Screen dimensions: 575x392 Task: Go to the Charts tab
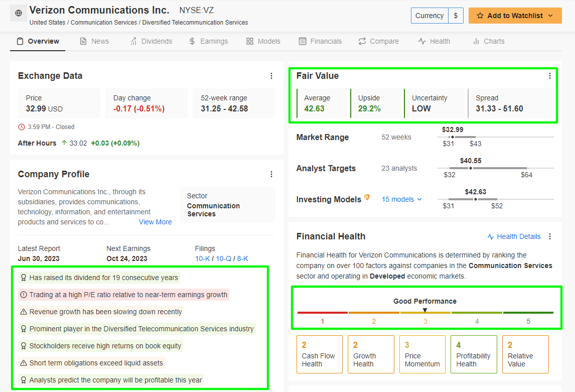coord(489,42)
